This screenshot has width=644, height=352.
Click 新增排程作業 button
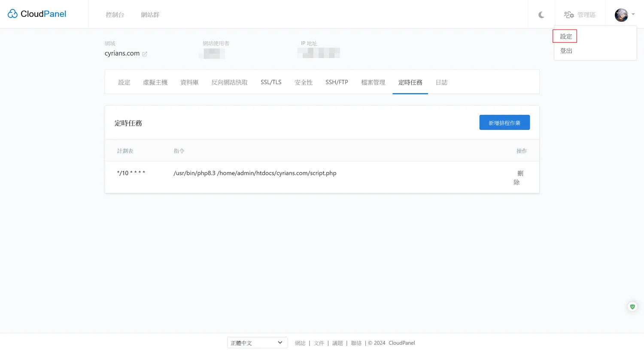(x=504, y=123)
